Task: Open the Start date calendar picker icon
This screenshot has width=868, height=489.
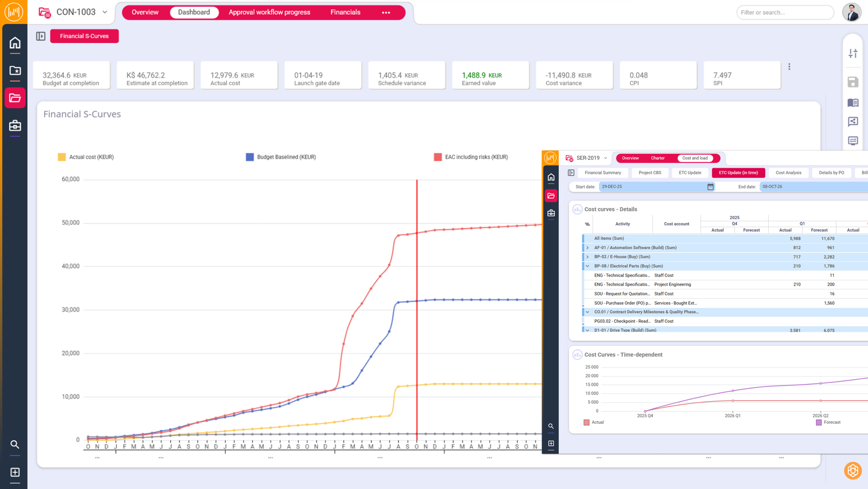Action: coord(710,186)
